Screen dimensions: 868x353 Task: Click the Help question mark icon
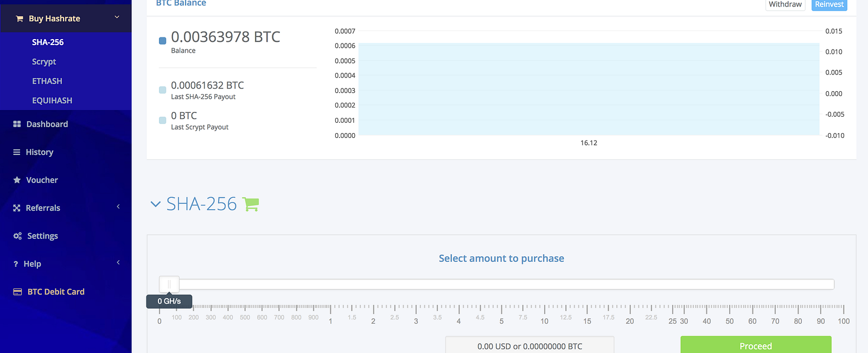[x=16, y=264]
